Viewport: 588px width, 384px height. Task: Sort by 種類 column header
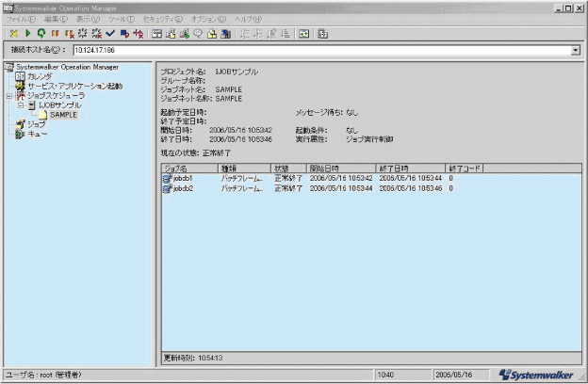(244, 168)
